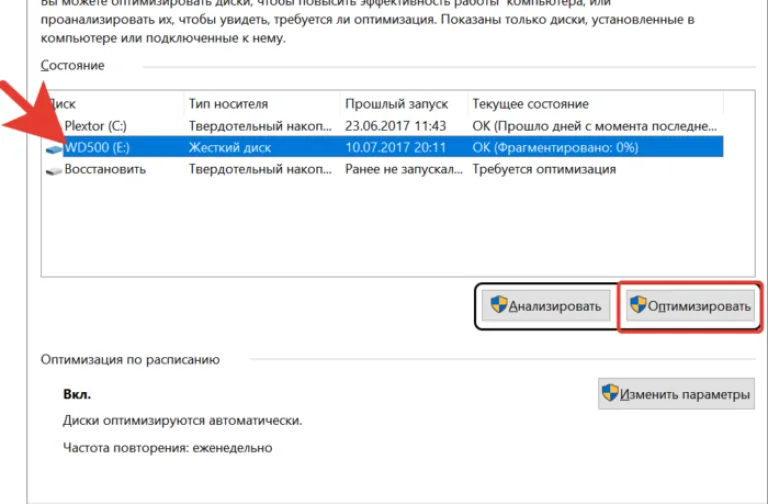Click the shield icon on the Анализировать button
Viewport: 768px width, 504px height.
(x=499, y=305)
